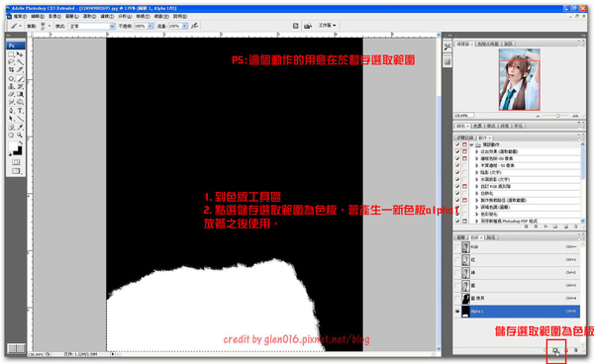Toggle checkmark for 邊框色版-50 像素 action

(457, 158)
